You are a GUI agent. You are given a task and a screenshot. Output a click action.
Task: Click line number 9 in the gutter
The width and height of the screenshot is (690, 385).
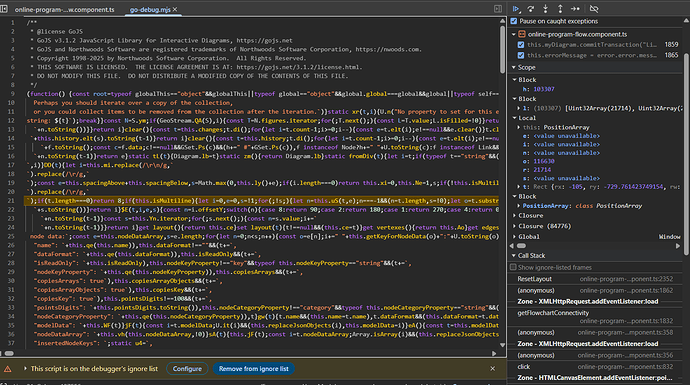pos(12,94)
